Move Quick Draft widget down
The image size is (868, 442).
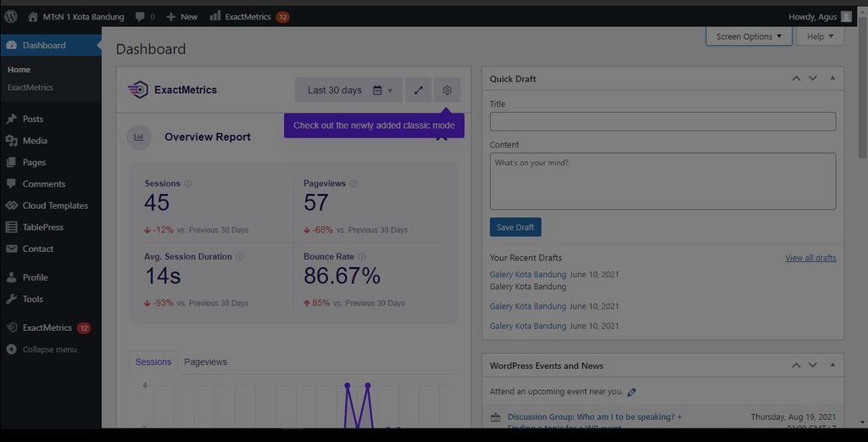coord(813,79)
